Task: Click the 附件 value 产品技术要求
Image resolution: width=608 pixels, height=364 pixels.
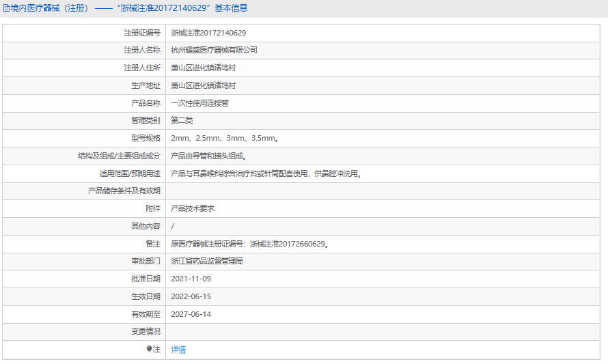Action: (x=193, y=208)
